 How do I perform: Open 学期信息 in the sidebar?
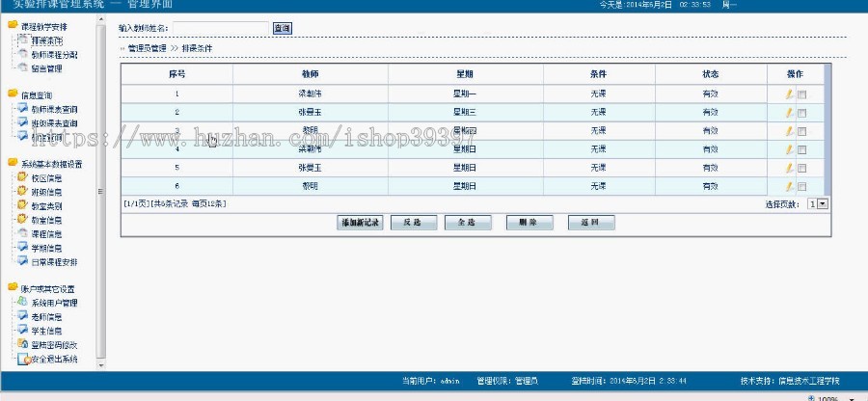click(x=46, y=248)
